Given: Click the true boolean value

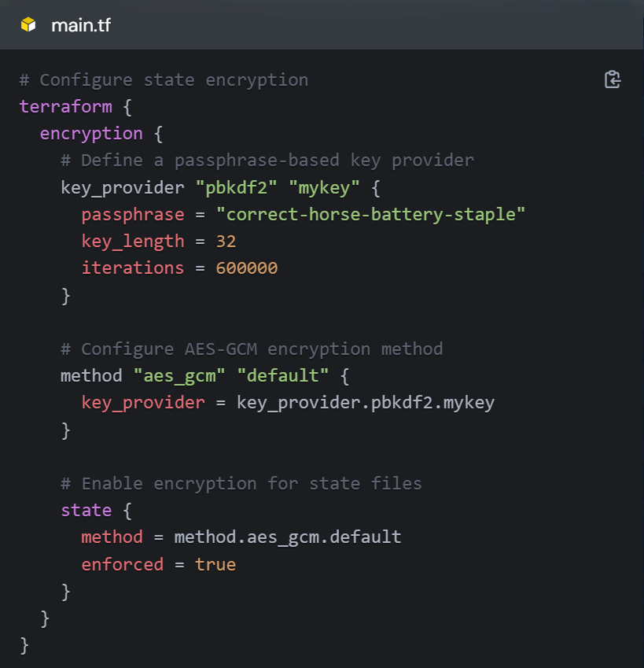Looking at the screenshot, I should [215, 564].
